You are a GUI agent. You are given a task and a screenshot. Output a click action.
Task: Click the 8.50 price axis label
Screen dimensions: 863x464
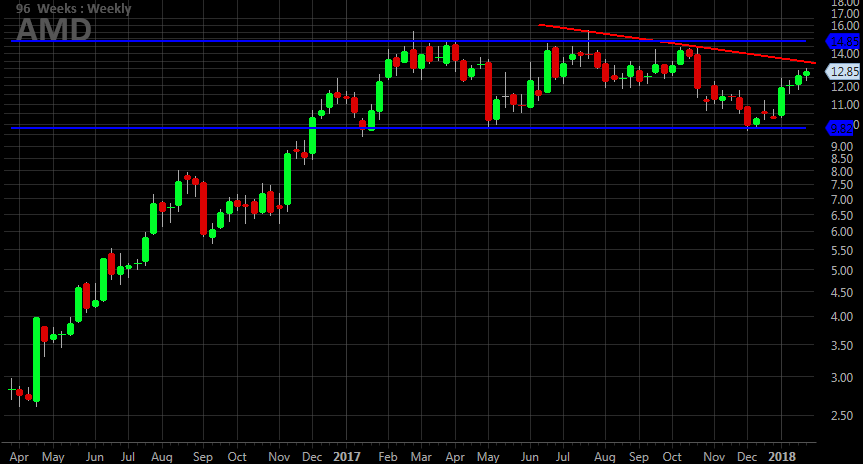(x=842, y=159)
